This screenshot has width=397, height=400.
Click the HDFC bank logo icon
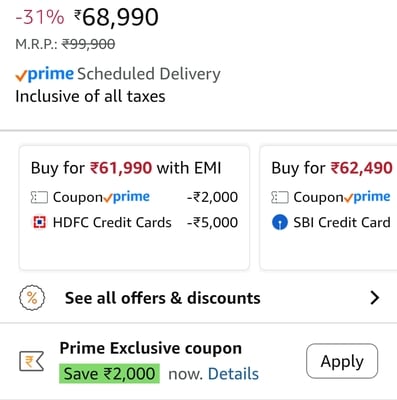[39, 223]
